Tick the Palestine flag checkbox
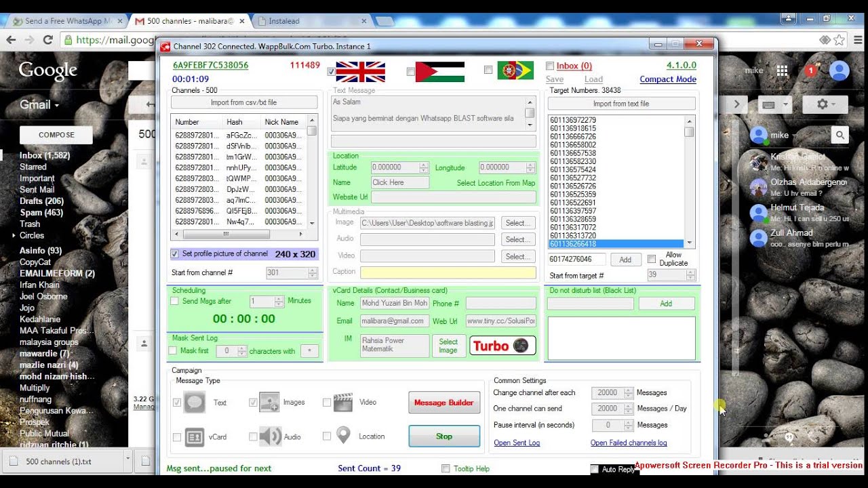Screen dimensions: 868x488 (410, 71)
